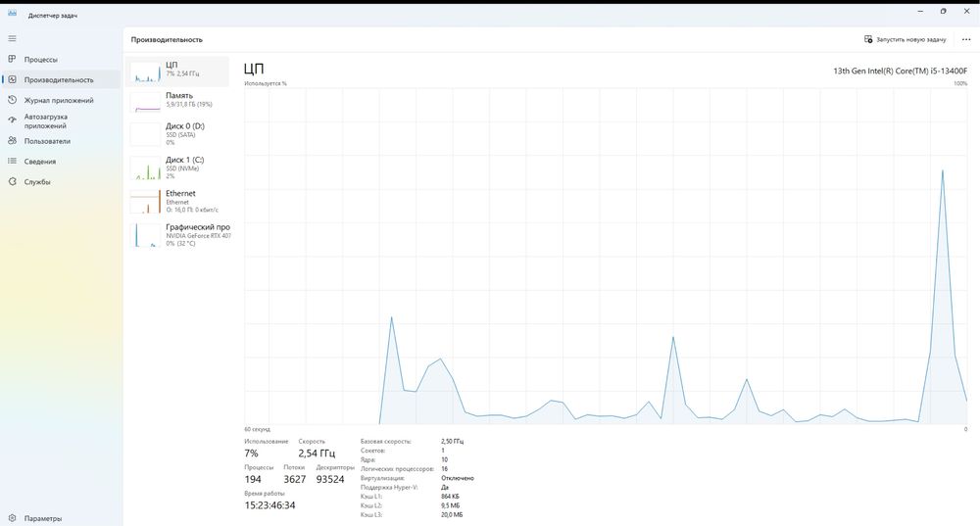The height and width of the screenshot is (526, 980).
Task: Click Виртуализация Отключено value
Action: click(458, 478)
